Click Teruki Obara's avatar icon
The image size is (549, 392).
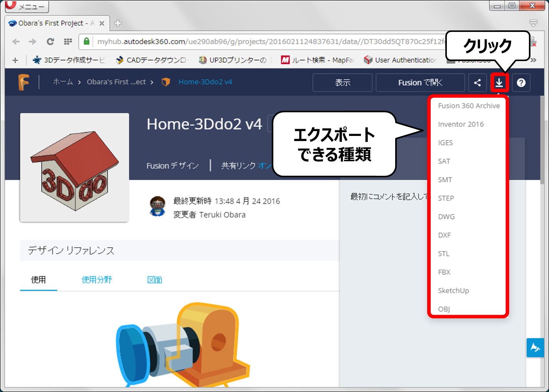click(157, 206)
